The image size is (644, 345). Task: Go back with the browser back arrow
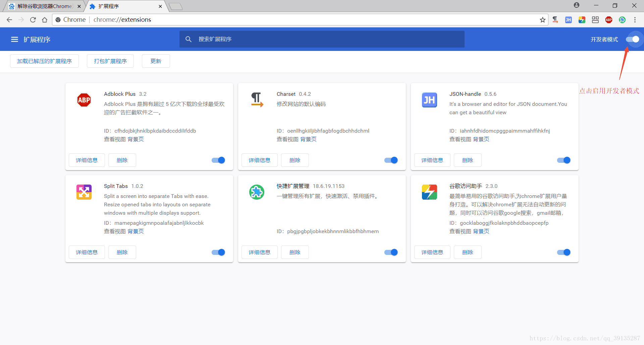tap(9, 20)
